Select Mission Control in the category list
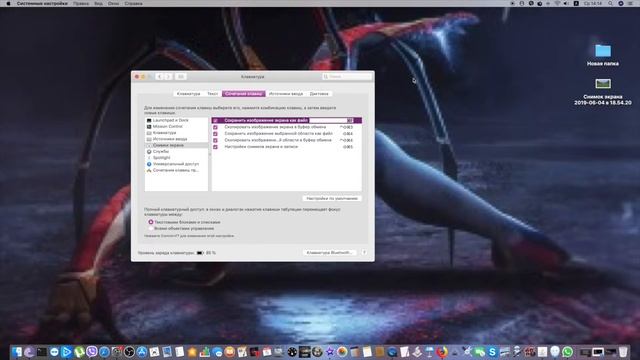This screenshot has width=640, height=360. tap(176, 127)
